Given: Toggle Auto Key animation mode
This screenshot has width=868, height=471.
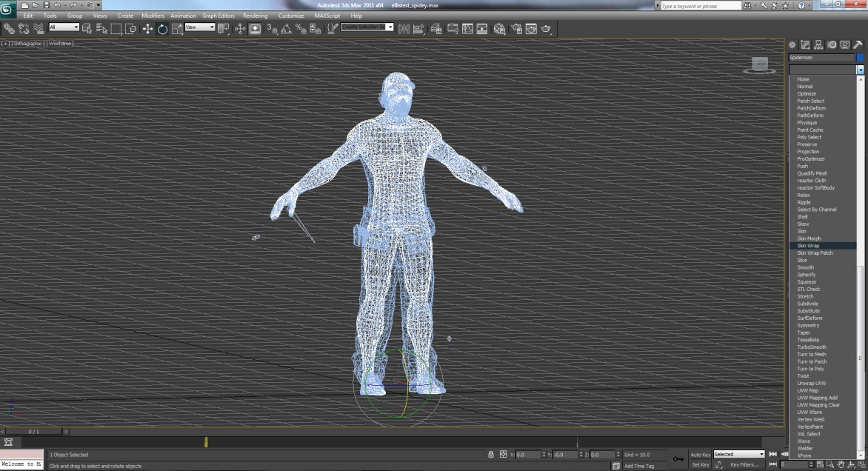Looking at the screenshot, I should coord(701,455).
